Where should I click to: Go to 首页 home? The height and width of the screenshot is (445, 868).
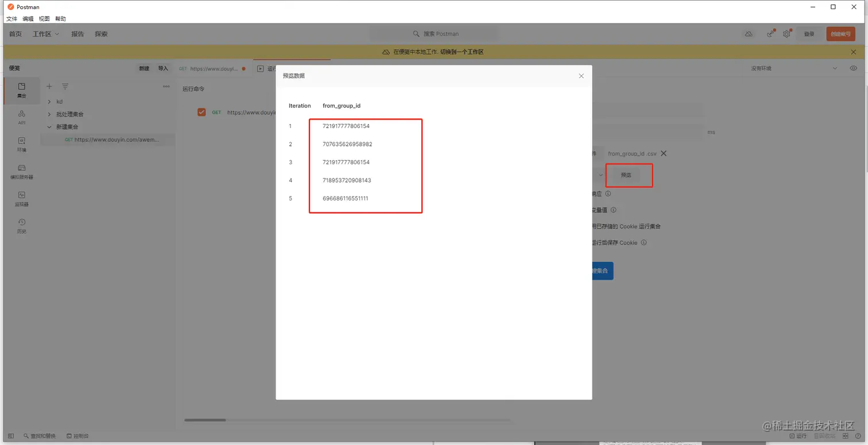[x=15, y=34]
